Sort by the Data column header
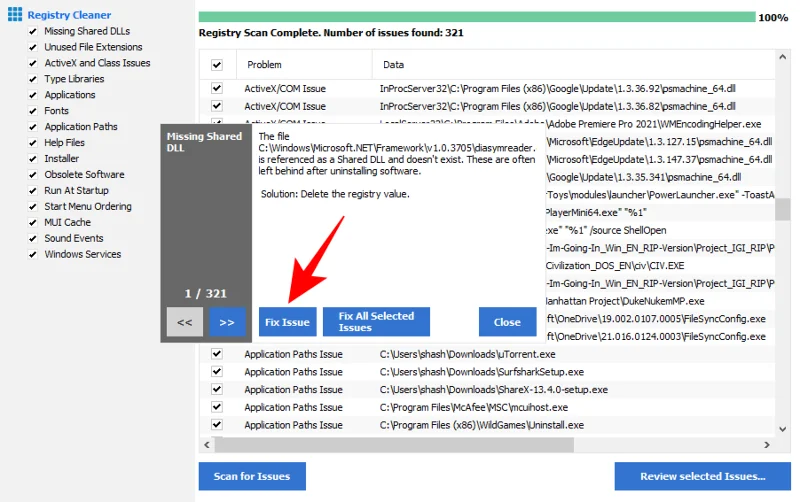The image size is (800, 502). (394, 65)
